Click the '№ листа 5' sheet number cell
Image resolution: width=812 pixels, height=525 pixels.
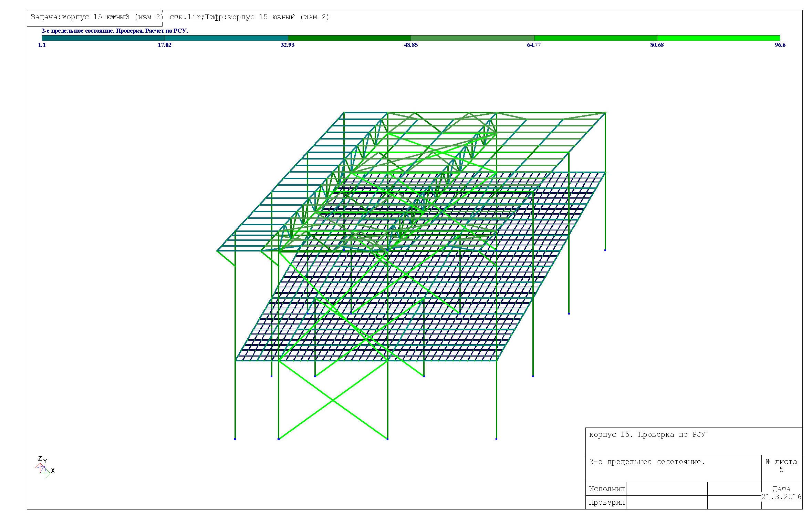tap(781, 465)
